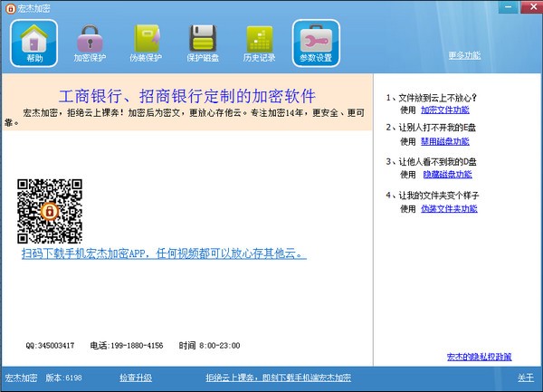Click the 宏杰加密 app icon in title bar

click(9, 7)
